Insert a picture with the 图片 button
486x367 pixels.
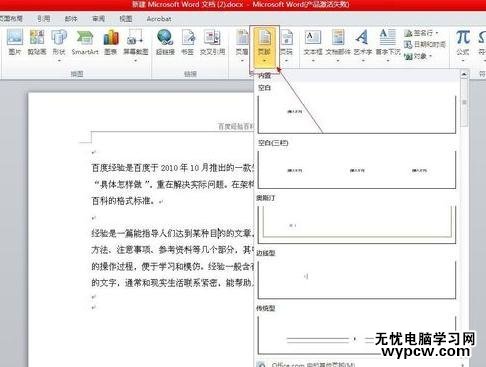15,43
